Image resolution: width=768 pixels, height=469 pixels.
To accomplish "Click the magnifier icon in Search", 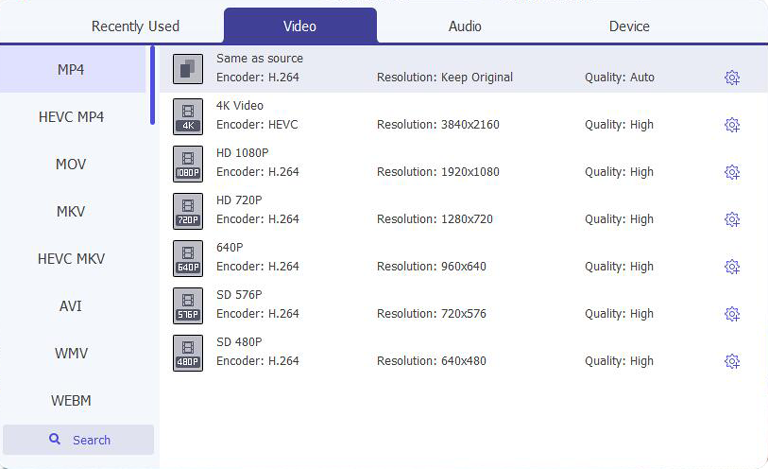I will pyautogui.click(x=55, y=439).
